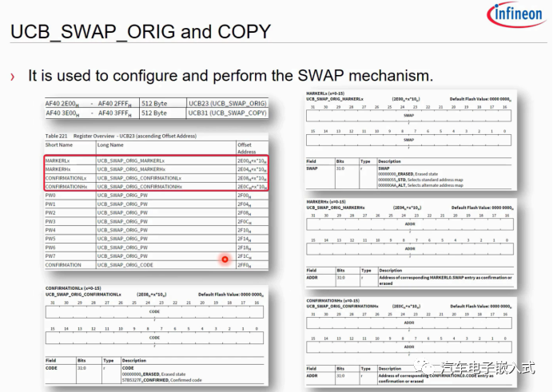Select the CONFIRMATIONLx short name cell
The height and width of the screenshot is (392, 553).
tap(66, 178)
